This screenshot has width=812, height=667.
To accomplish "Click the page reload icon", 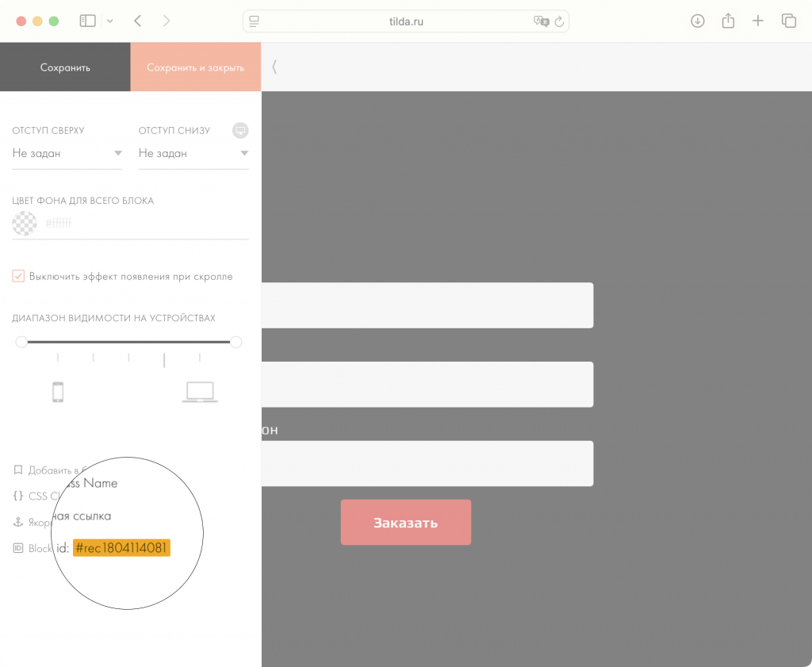I will pos(559,22).
